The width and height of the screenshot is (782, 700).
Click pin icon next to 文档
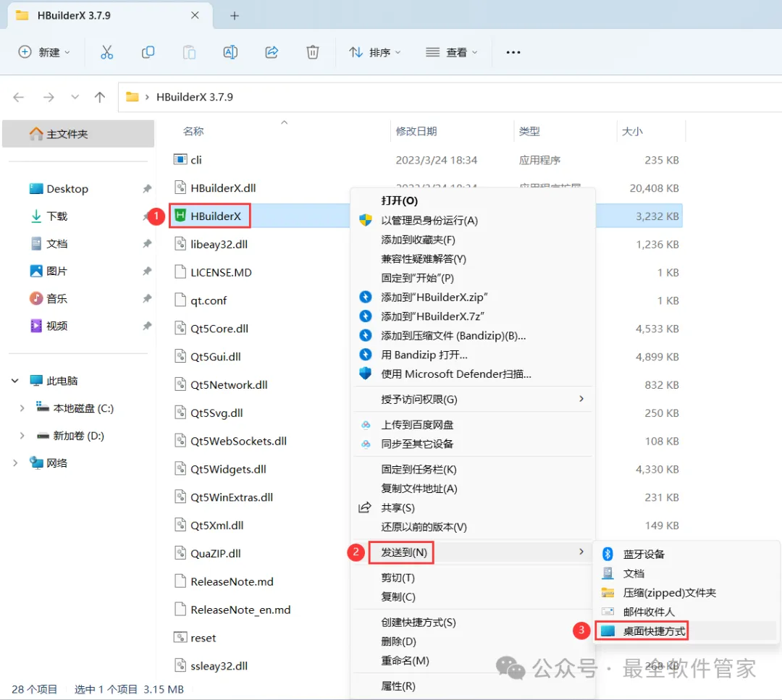[146, 244]
